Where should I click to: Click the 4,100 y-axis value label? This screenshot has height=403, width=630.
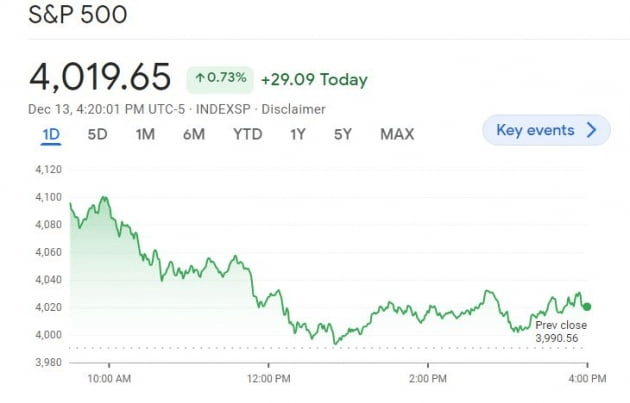tap(48, 198)
